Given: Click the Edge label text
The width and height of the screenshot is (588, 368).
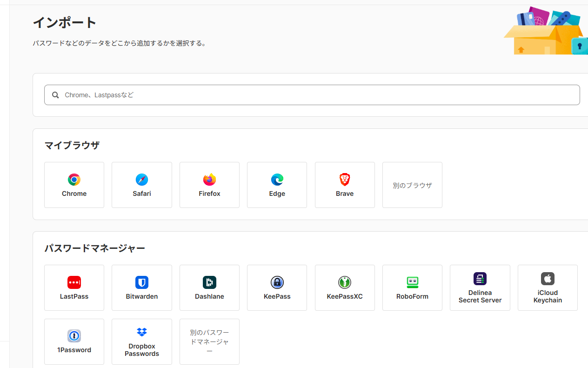Looking at the screenshot, I should tap(277, 194).
